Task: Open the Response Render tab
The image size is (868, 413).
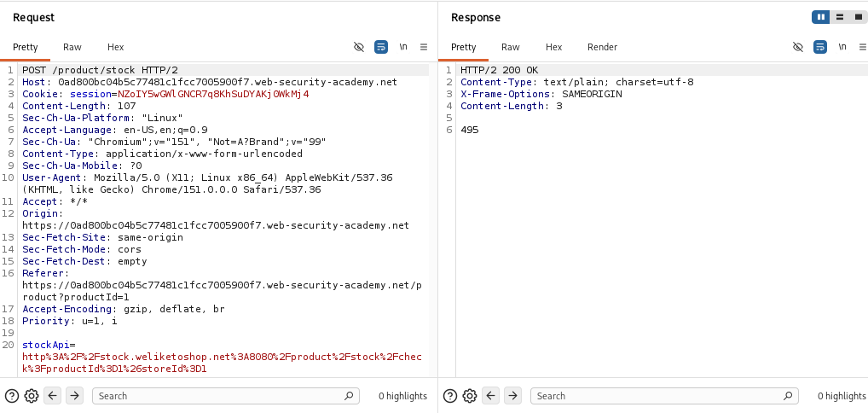Action: [602, 47]
